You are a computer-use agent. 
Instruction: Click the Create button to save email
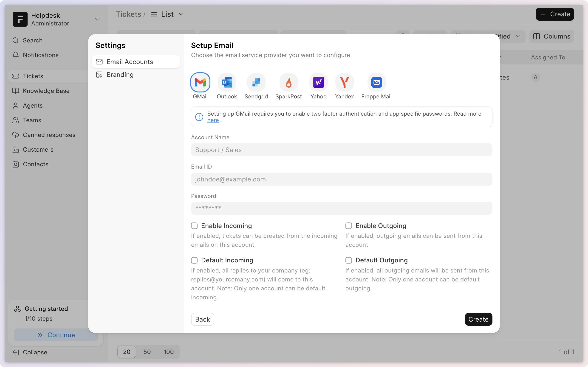(478, 319)
